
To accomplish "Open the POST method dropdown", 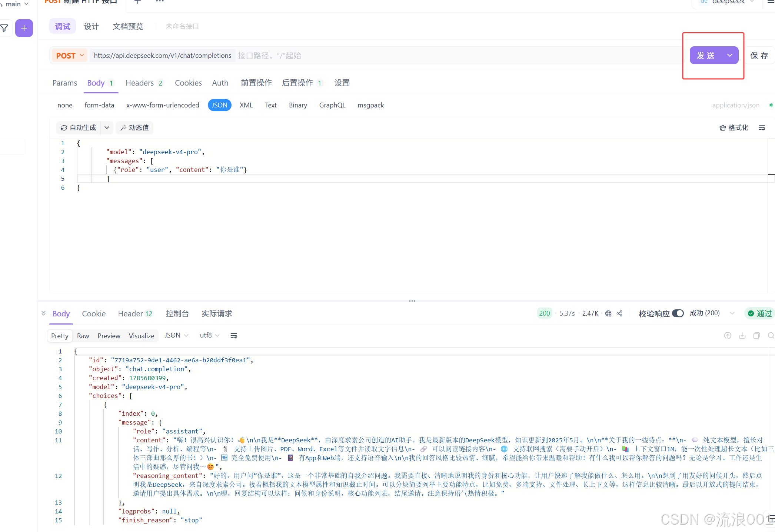I will 70,56.
